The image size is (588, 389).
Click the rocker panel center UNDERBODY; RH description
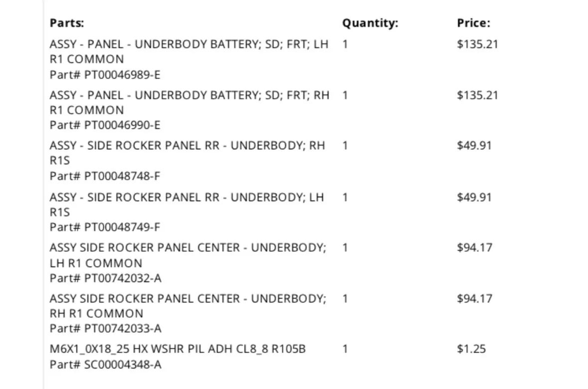(188, 306)
